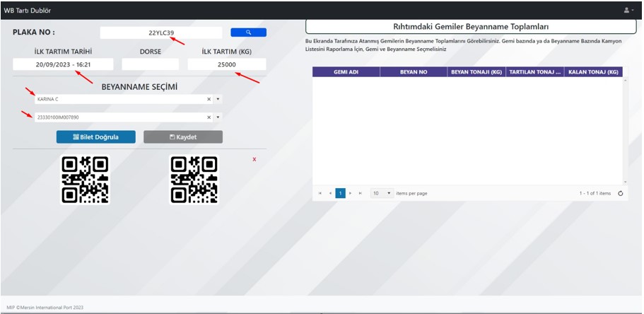The image size is (644, 314).
Task: Click the right QR code image
Action: click(194, 180)
